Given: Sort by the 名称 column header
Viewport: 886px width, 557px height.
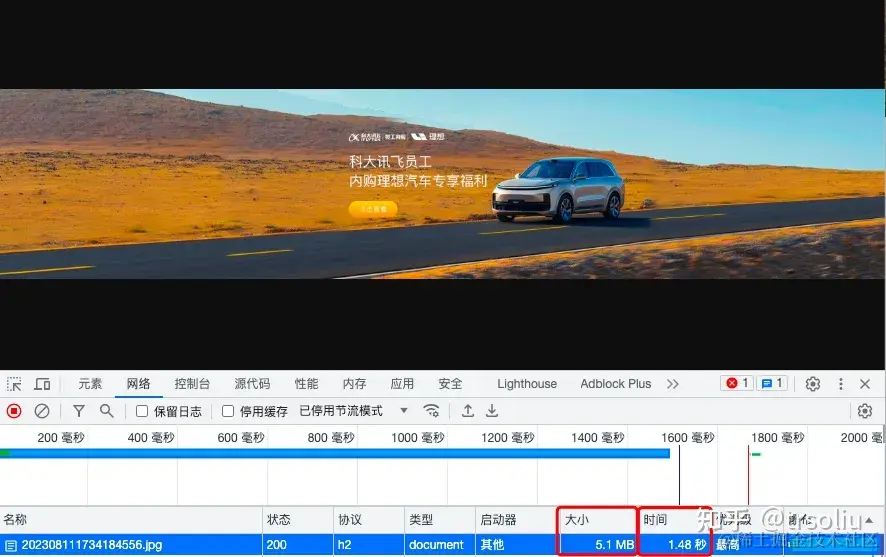Looking at the screenshot, I should tap(131, 520).
